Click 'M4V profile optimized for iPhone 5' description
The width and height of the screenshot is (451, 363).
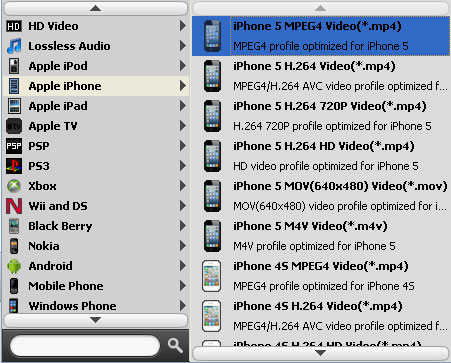coord(314,246)
